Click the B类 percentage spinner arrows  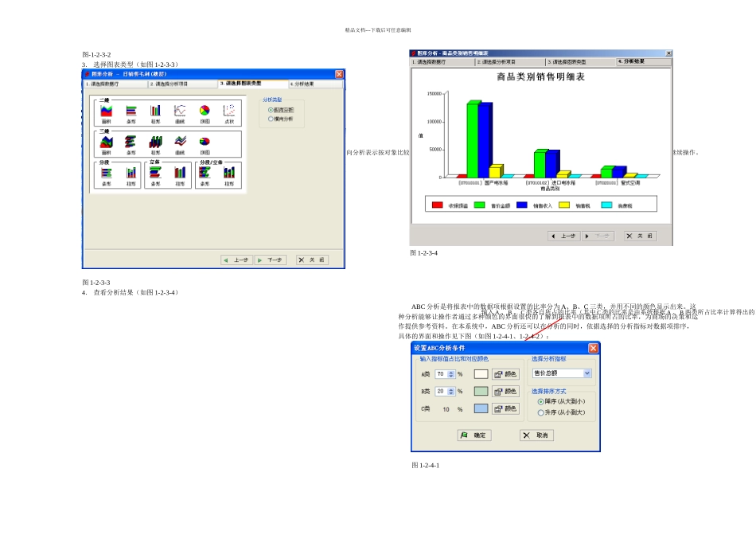tap(450, 391)
